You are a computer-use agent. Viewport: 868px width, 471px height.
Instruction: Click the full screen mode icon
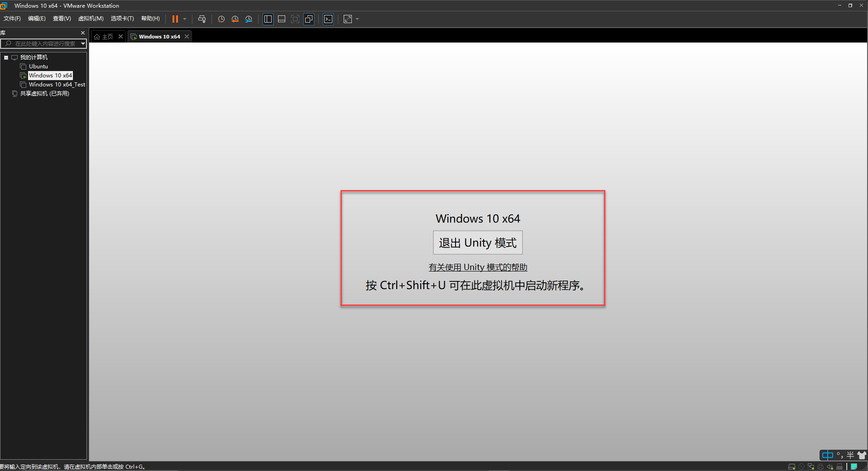[x=295, y=19]
